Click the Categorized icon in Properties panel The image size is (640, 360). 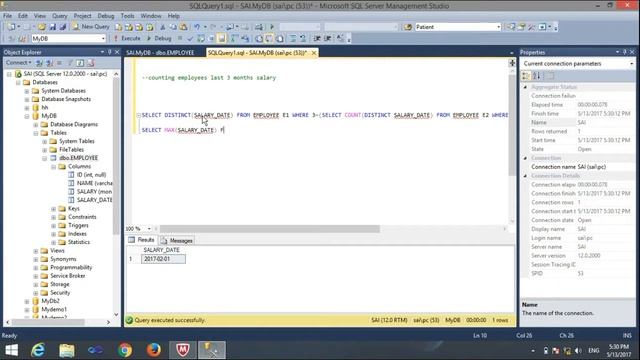tap(526, 76)
